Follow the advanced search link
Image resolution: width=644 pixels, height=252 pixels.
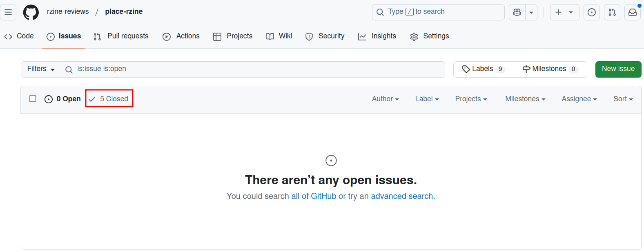click(x=402, y=196)
